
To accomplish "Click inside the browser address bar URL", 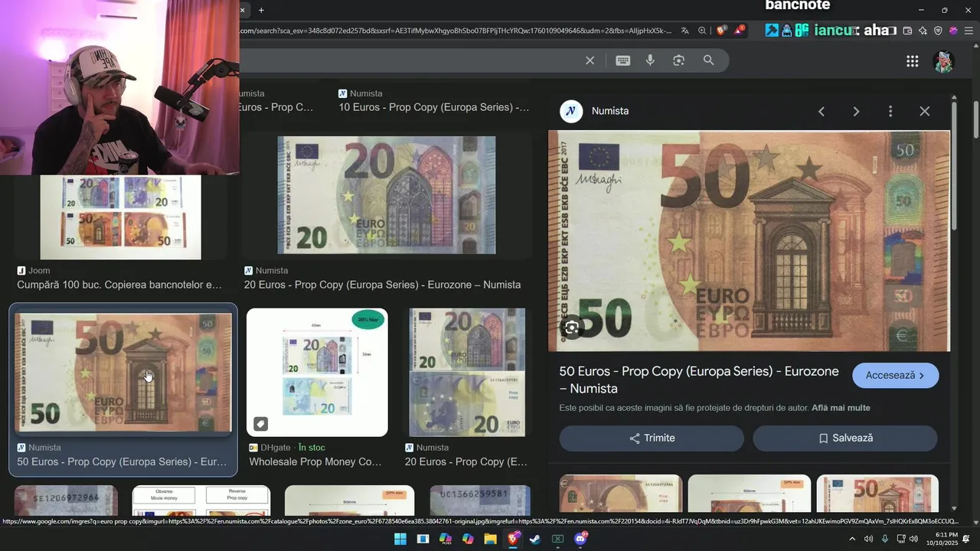I will [x=456, y=31].
